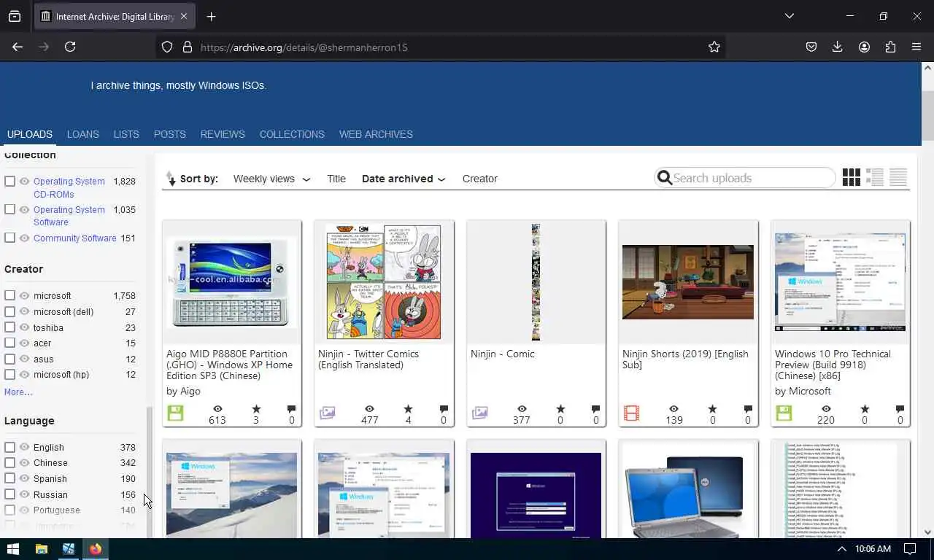This screenshot has width=934, height=560.
Task: Click the search magnifier icon
Action: click(664, 178)
